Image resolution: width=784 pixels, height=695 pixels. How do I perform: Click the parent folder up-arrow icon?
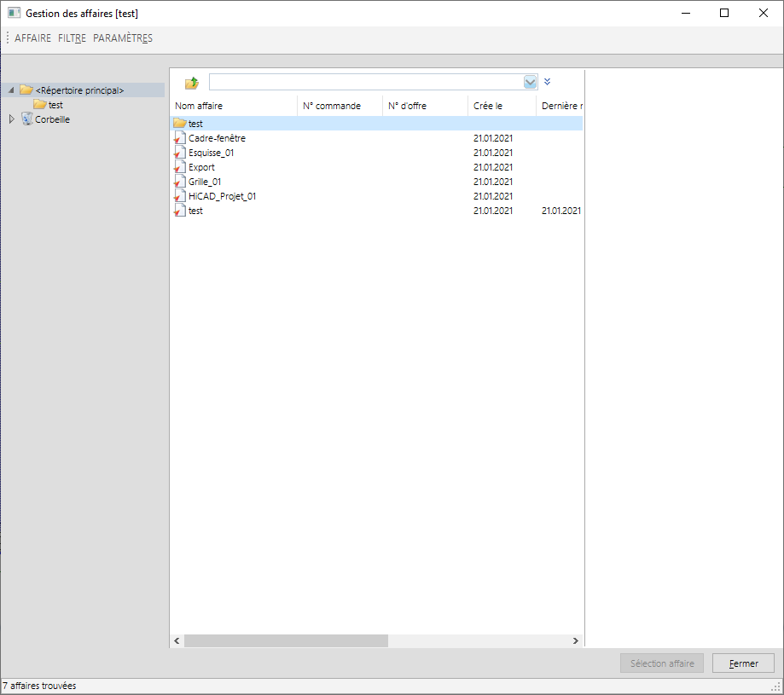coord(192,83)
